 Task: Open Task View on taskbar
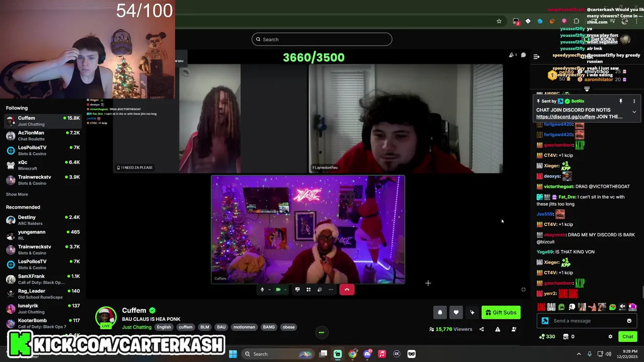point(324,354)
